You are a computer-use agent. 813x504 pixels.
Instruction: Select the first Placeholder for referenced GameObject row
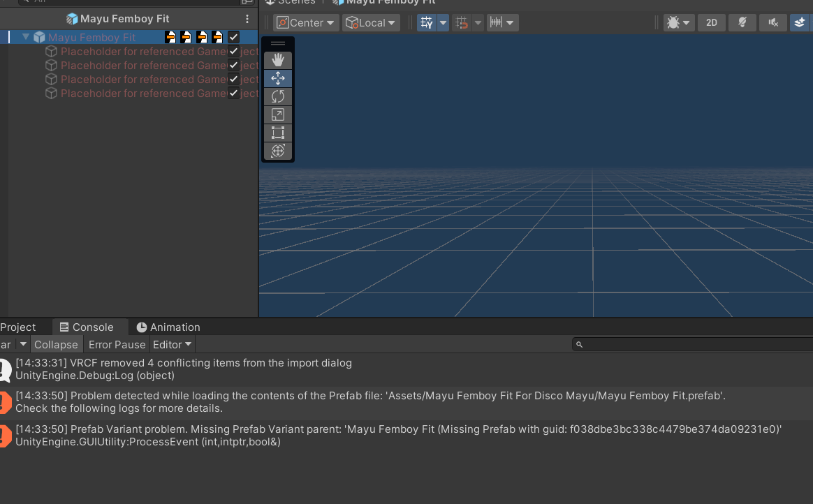[x=129, y=51]
